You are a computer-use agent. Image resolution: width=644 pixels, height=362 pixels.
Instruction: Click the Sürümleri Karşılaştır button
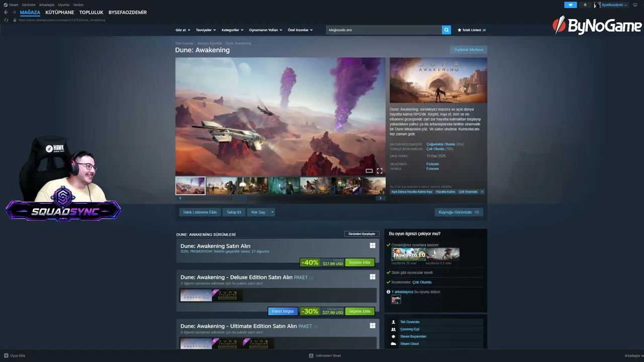pyautogui.click(x=362, y=234)
